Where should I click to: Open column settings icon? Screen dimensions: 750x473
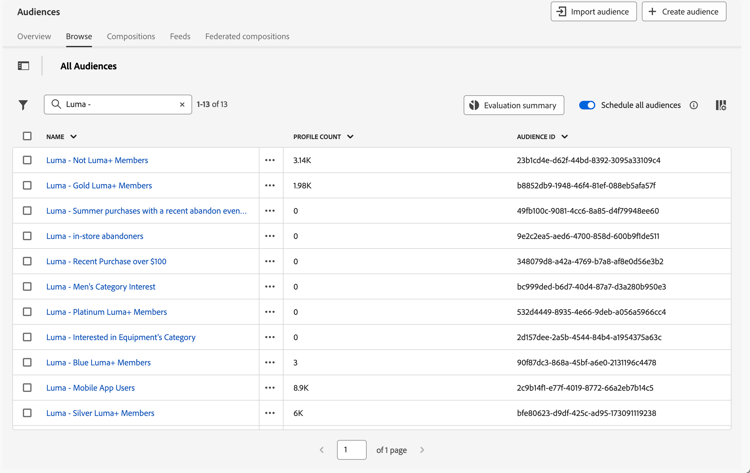tap(721, 105)
